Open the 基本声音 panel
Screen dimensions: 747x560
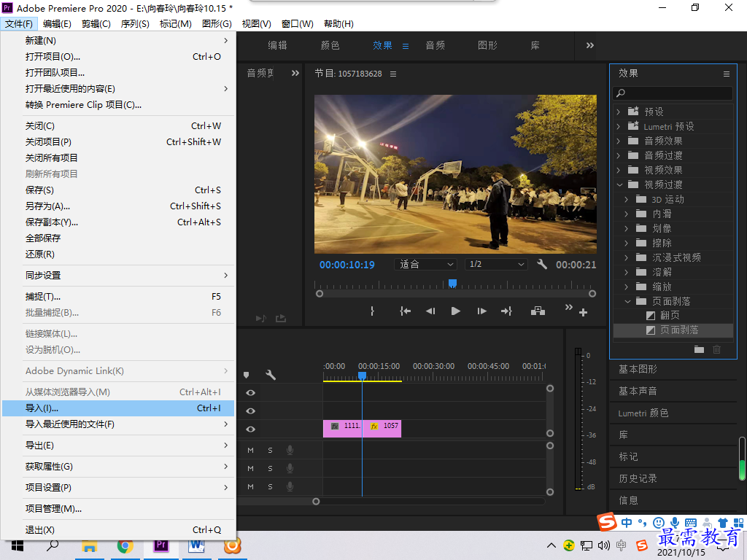pyautogui.click(x=638, y=391)
